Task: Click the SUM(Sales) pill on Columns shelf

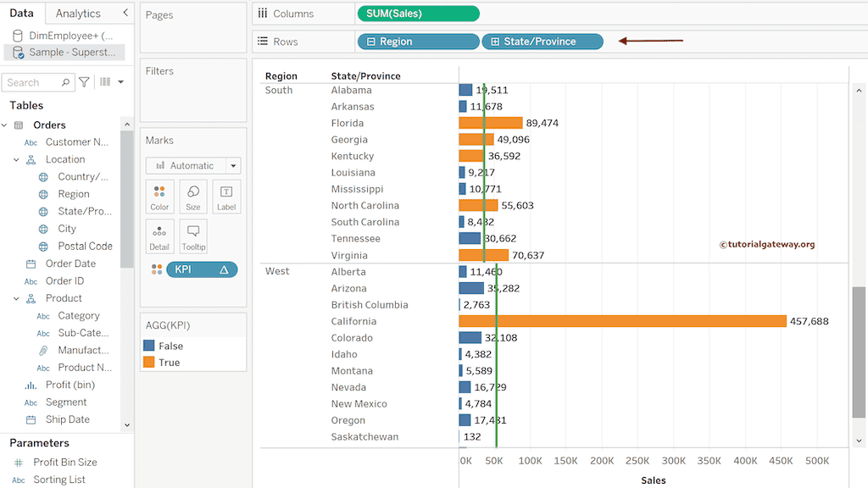Action: (x=418, y=14)
